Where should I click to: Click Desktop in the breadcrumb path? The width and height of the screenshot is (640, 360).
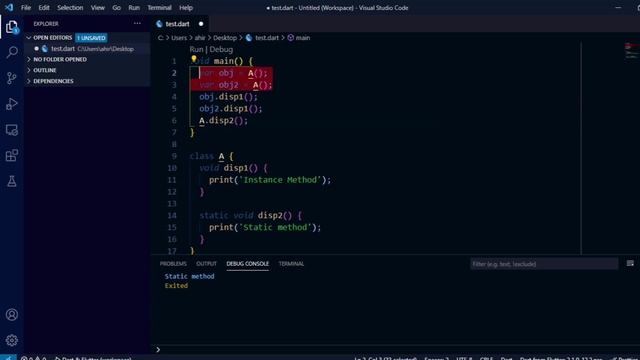point(225,38)
